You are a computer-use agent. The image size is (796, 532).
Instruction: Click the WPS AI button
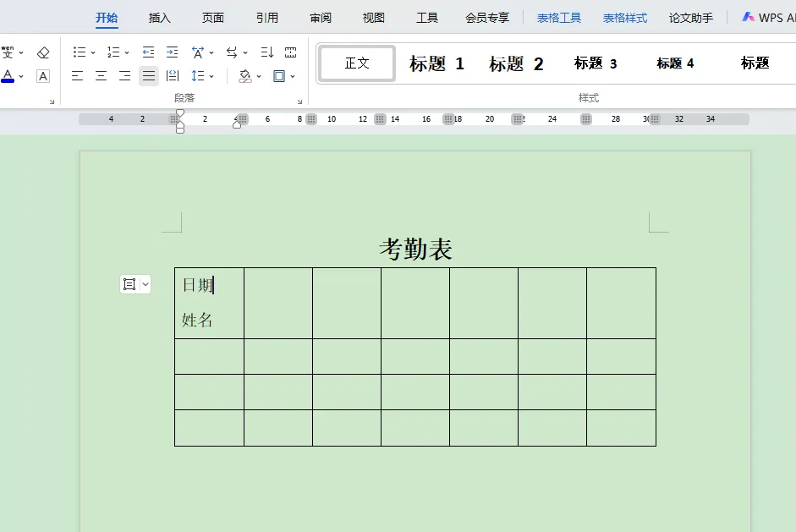pyautogui.click(x=769, y=18)
